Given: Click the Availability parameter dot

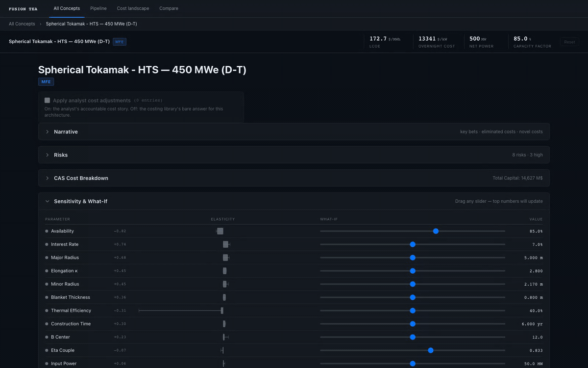Looking at the screenshot, I should click(x=47, y=231).
